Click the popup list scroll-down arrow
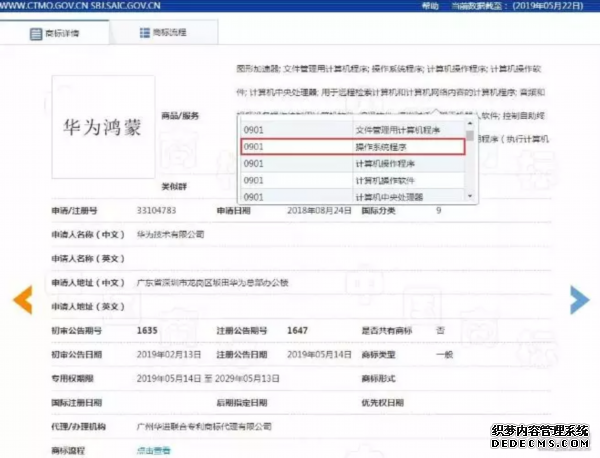 tap(470, 196)
